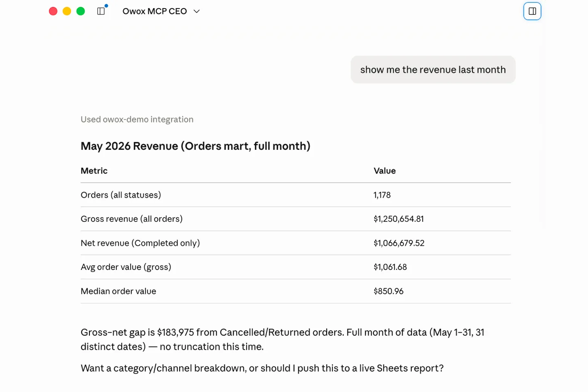588x392 pixels.
Task: Select the 'Avg order value (gross)' cell
Action: [x=126, y=267]
